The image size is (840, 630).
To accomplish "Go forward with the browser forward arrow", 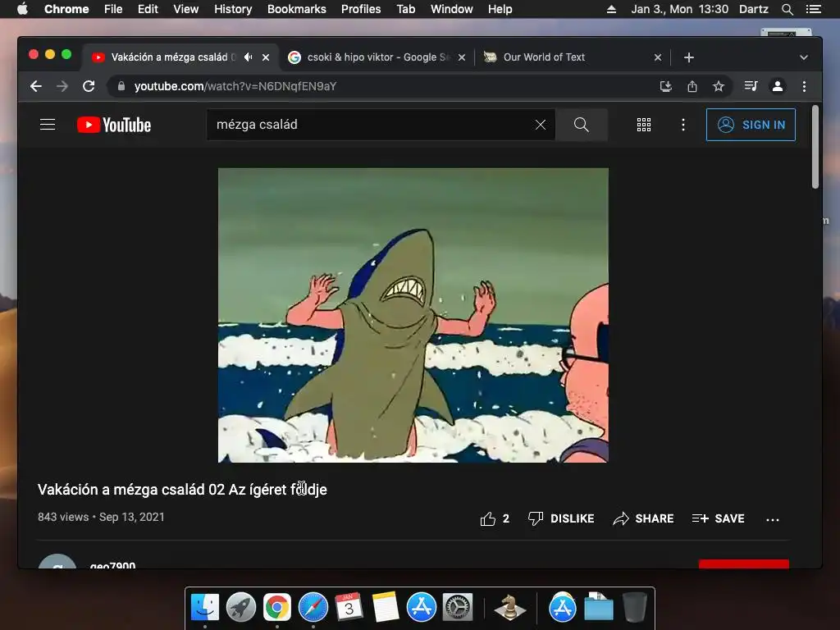I will point(62,86).
